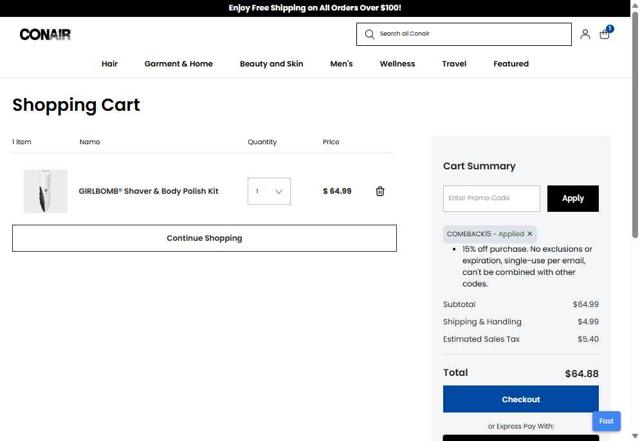Open the Men's menu
This screenshot has width=640, height=441.
click(341, 64)
